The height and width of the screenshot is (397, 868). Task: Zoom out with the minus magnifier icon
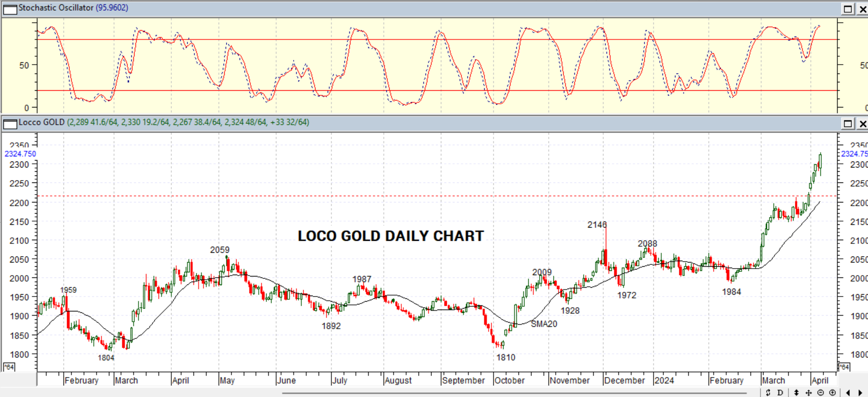click(820, 393)
